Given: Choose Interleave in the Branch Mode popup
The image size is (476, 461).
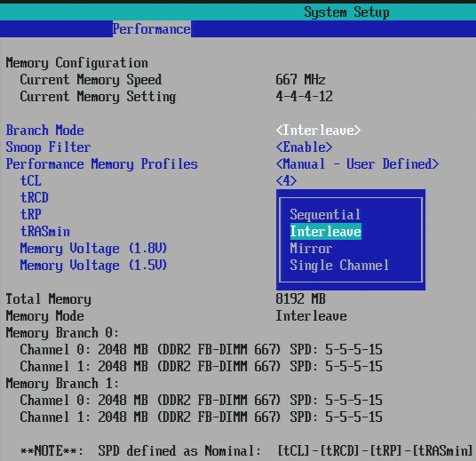Looking at the screenshot, I should click(325, 232).
